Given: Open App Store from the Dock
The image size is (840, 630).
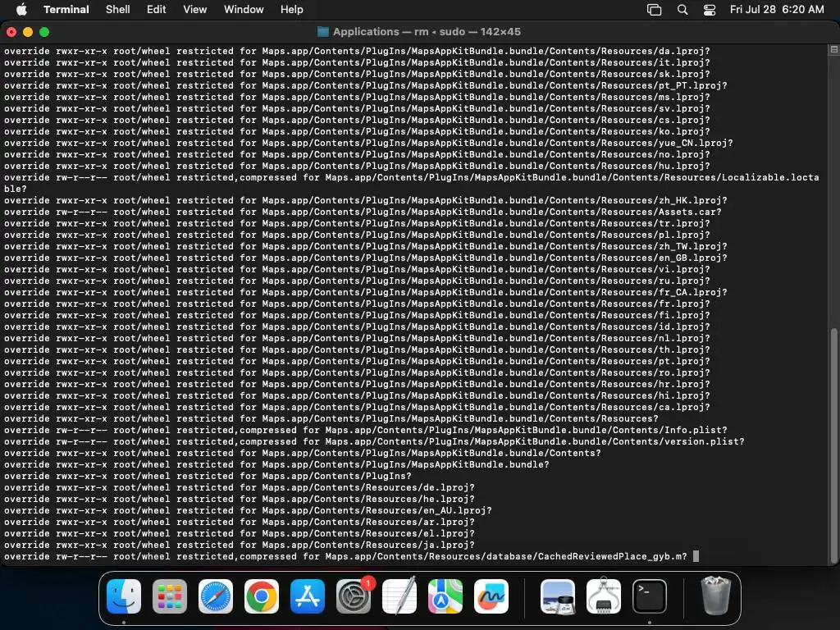Looking at the screenshot, I should [308, 596].
